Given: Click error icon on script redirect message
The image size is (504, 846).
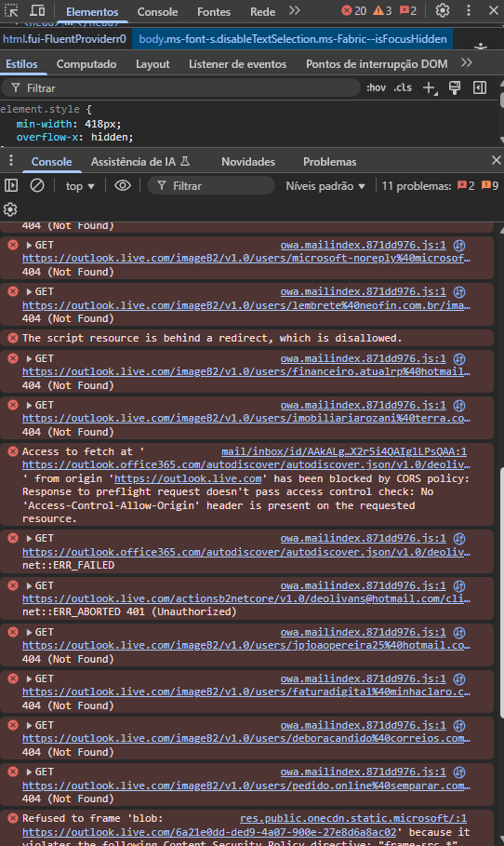Looking at the screenshot, I should point(13,338).
